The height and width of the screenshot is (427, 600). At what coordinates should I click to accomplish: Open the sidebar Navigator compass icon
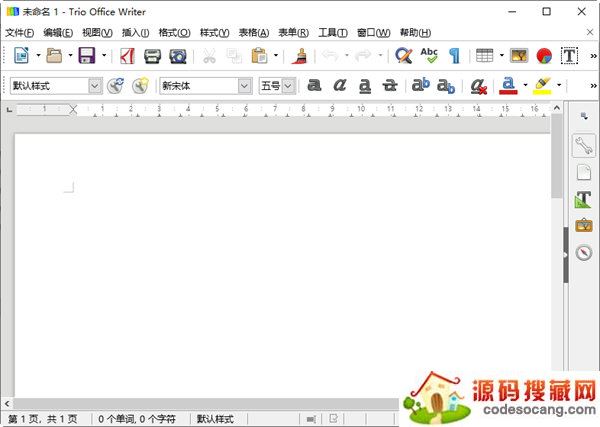point(584,253)
